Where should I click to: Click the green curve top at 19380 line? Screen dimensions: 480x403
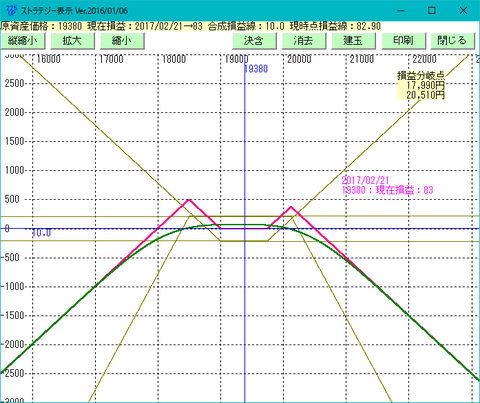click(245, 225)
